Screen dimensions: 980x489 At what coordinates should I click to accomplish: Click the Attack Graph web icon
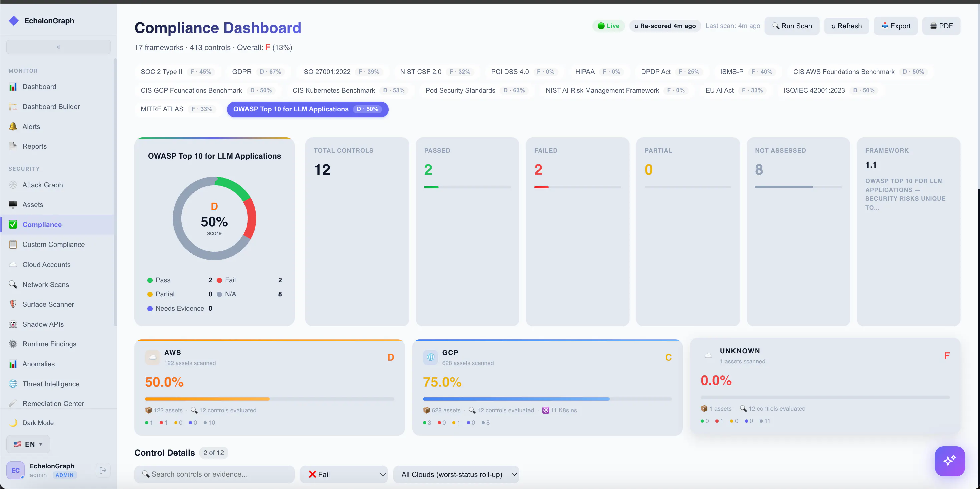(x=13, y=185)
